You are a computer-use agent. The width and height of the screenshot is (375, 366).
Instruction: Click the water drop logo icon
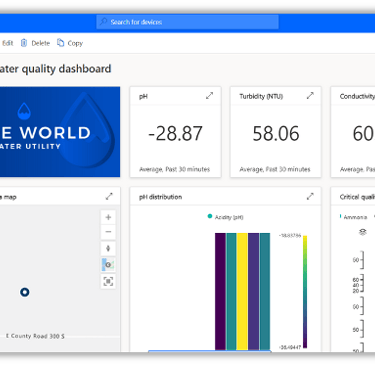24,111
